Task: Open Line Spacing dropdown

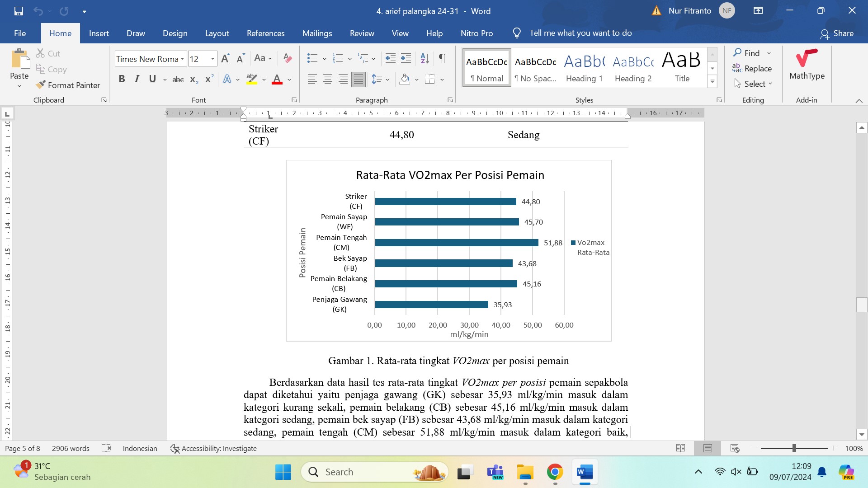Action: (x=380, y=80)
